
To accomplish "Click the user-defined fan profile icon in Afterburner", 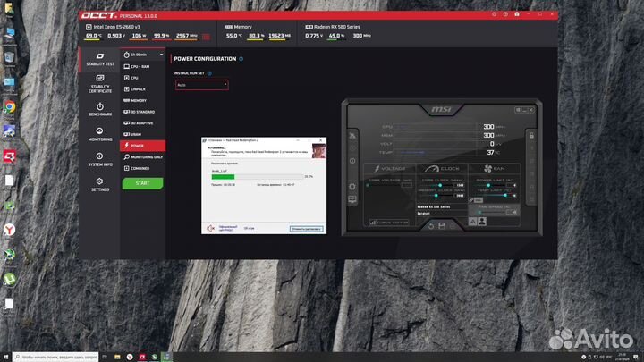I will click(482, 222).
